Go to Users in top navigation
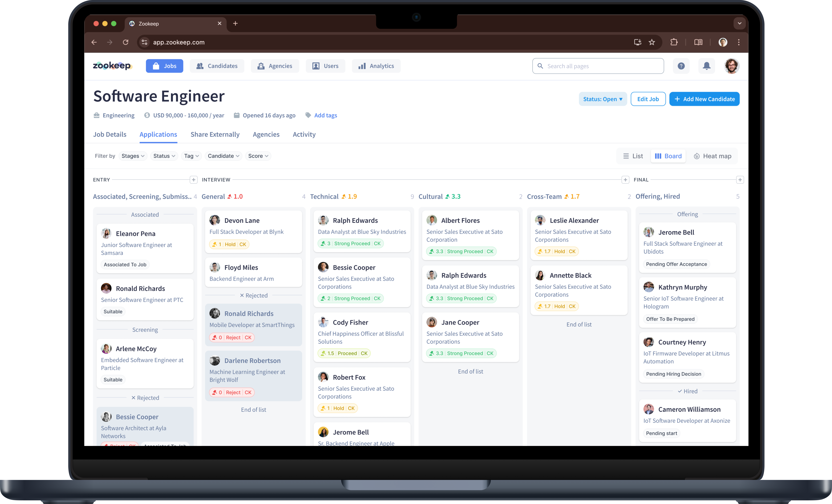 pos(326,66)
